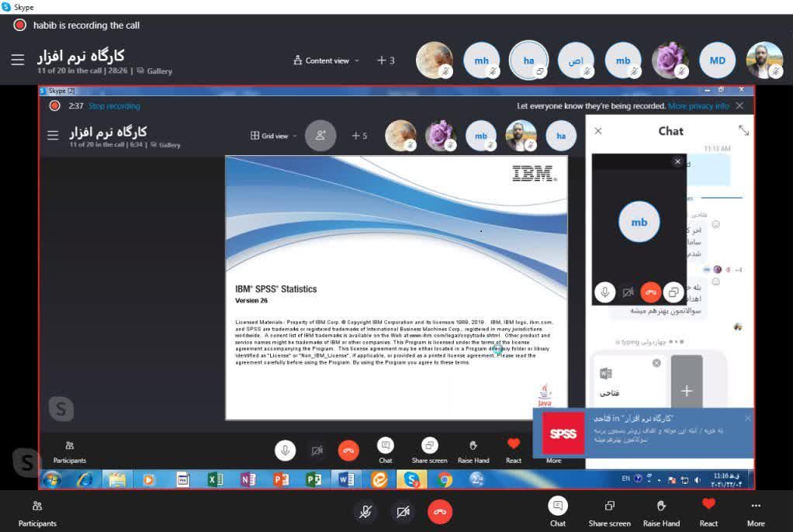Open Grid view dropdown in shared window
This screenshot has width=793, height=532.
click(x=274, y=136)
